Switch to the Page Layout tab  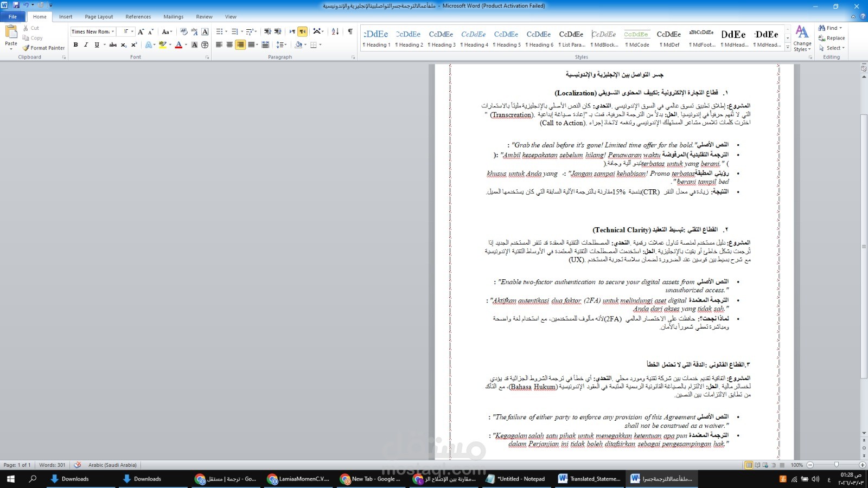99,17
